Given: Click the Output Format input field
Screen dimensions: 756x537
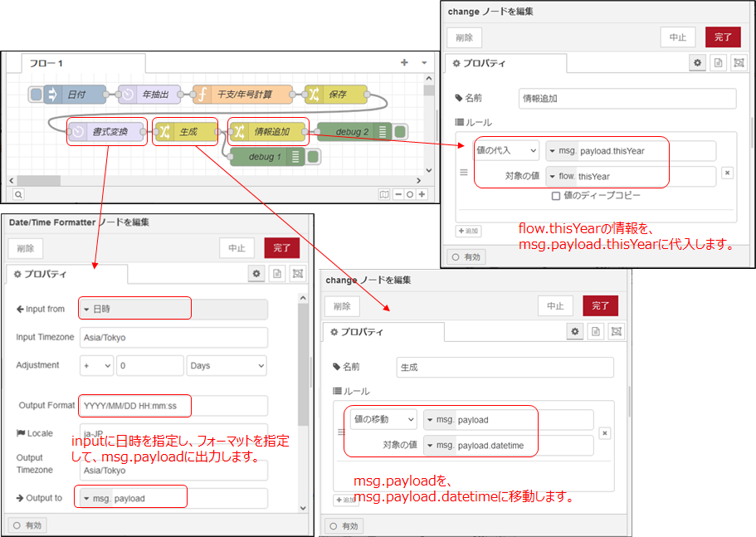Looking at the screenshot, I should click(x=173, y=406).
